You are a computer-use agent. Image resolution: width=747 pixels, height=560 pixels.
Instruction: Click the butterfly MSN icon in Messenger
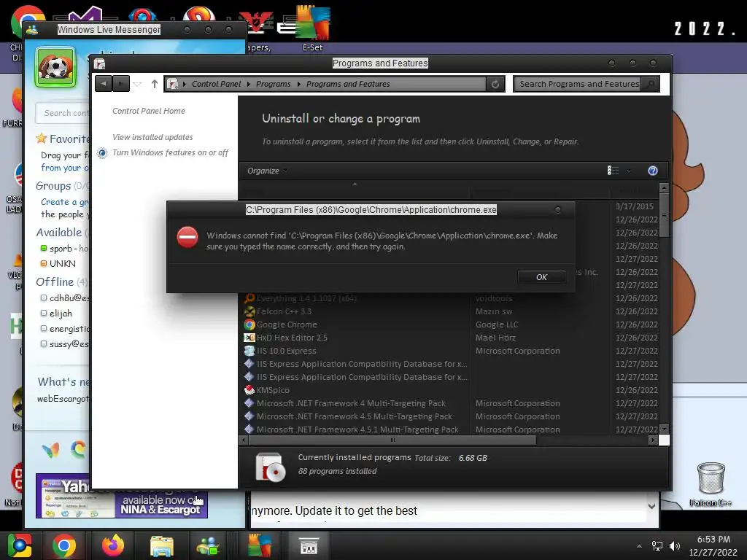(51, 449)
